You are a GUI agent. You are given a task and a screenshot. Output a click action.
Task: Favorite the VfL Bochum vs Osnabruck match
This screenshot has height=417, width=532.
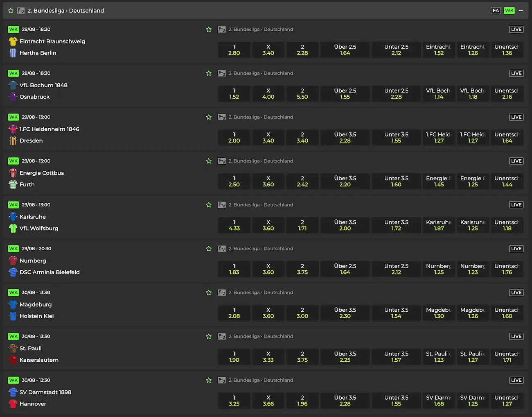[209, 73]
